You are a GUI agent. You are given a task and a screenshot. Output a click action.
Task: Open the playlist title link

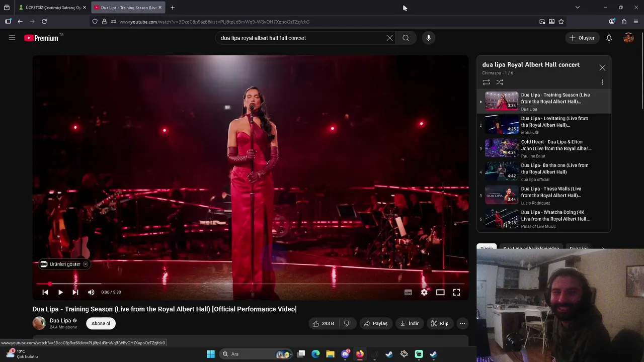(x=531, y=64)
